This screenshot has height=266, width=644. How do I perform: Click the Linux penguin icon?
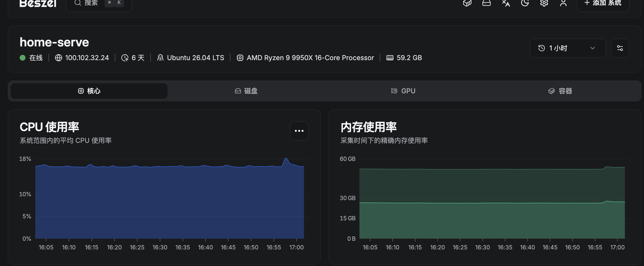tap(160, 58)
